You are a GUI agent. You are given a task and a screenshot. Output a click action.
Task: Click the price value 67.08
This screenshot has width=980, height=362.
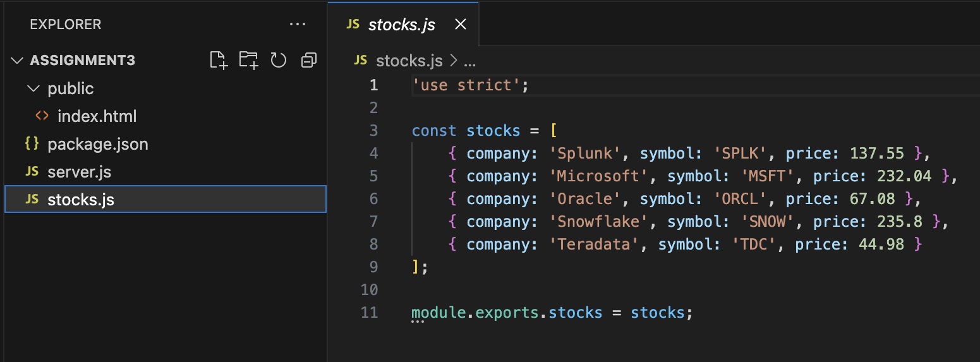[x=873, y=199]
